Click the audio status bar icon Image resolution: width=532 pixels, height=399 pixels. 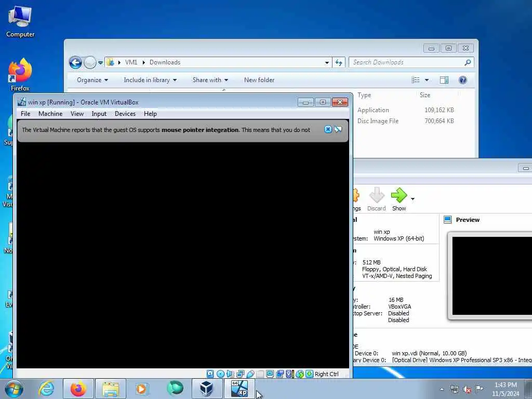click(x=230, y=374)
